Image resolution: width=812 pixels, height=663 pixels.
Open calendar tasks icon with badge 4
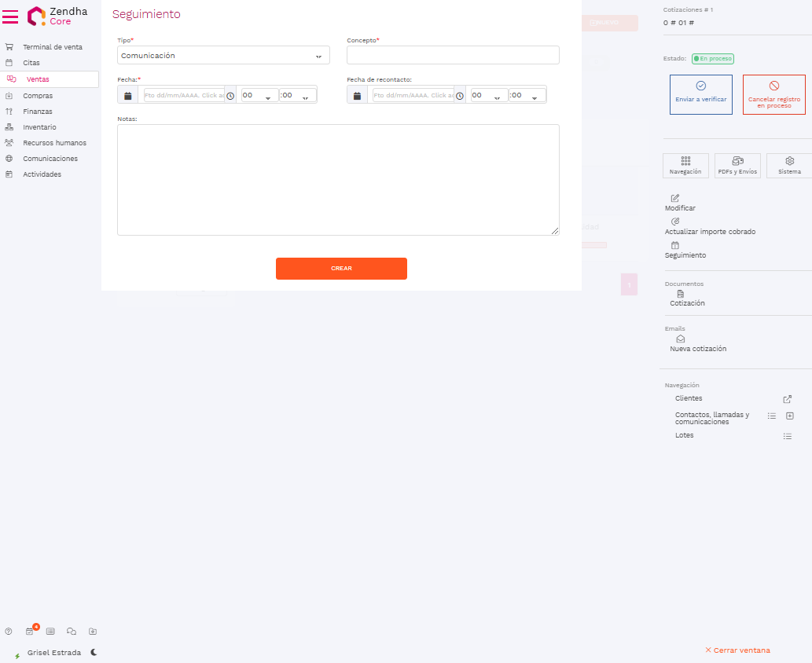(x=30, y=631)
